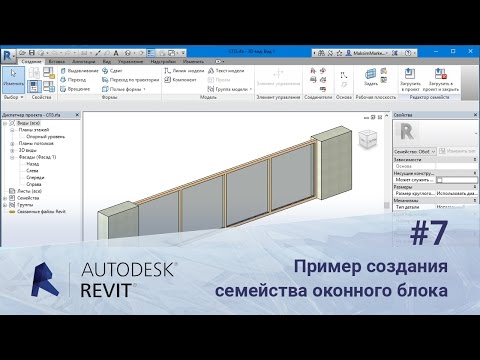Click the Выдавливание (Extrusion) tool

(79, 71)
